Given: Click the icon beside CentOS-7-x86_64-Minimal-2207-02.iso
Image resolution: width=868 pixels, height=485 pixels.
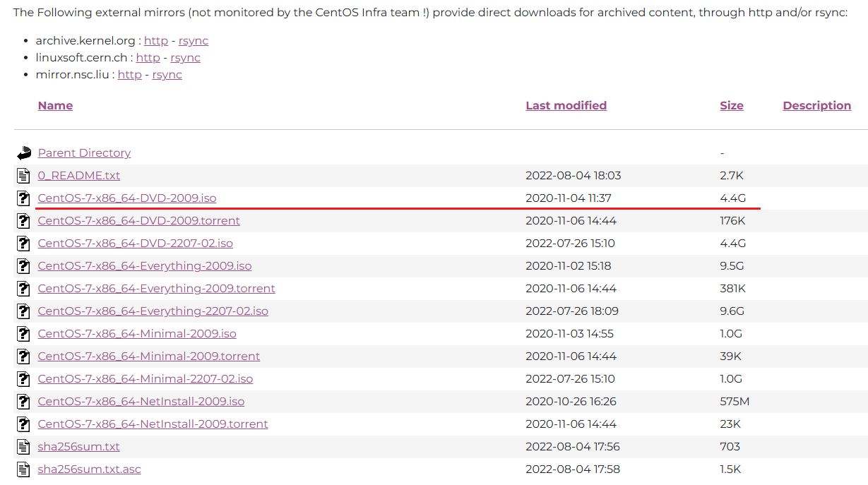Looking at the screenshot, I should tap(24, 378).
